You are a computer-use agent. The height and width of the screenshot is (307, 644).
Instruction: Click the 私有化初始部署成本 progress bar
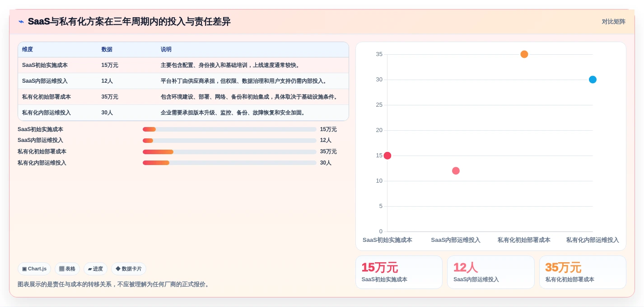tap(229, 152)
